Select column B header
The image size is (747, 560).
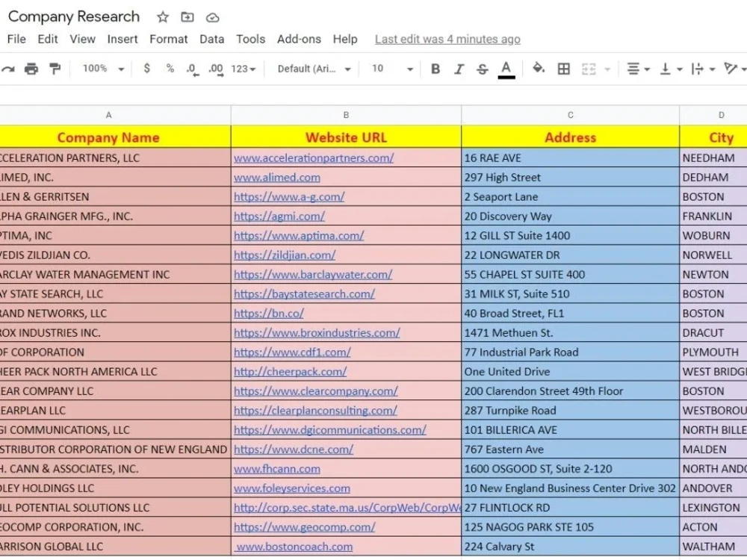tap(346, 115)
